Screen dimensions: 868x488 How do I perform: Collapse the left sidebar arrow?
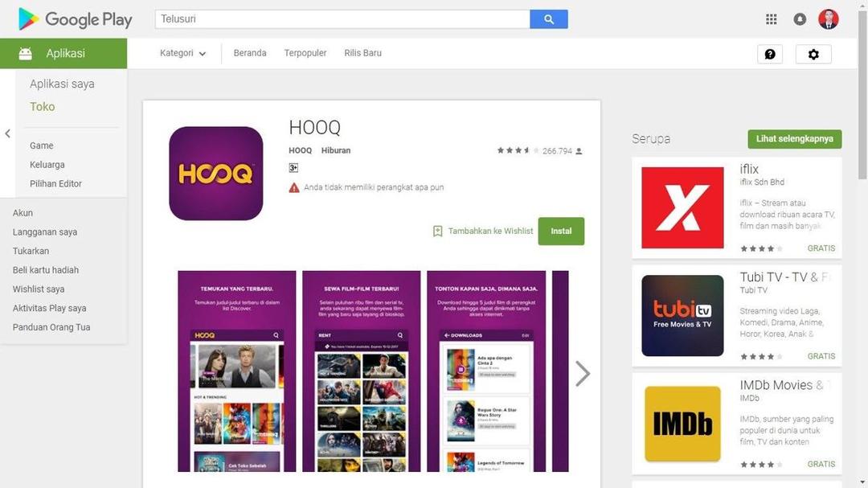click(8, 133)
